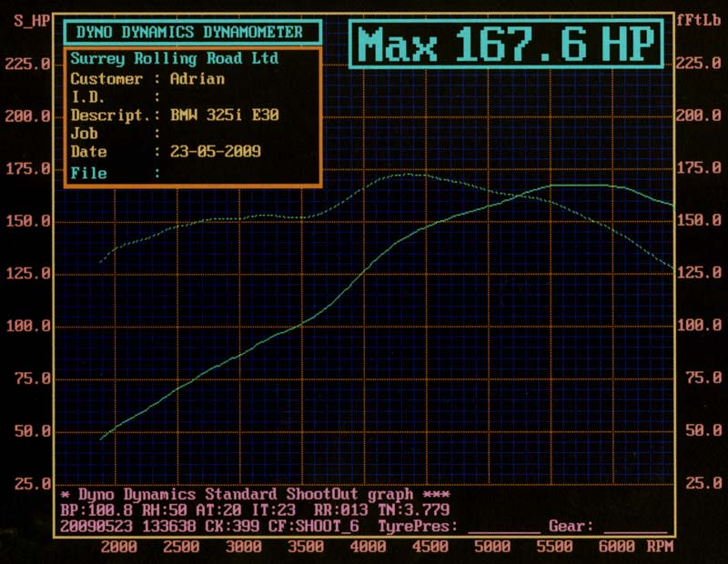Select the Surrey Rolling Road Ltd heading
This screenshot has width=728, height=564.
click(x=175, y=59)
